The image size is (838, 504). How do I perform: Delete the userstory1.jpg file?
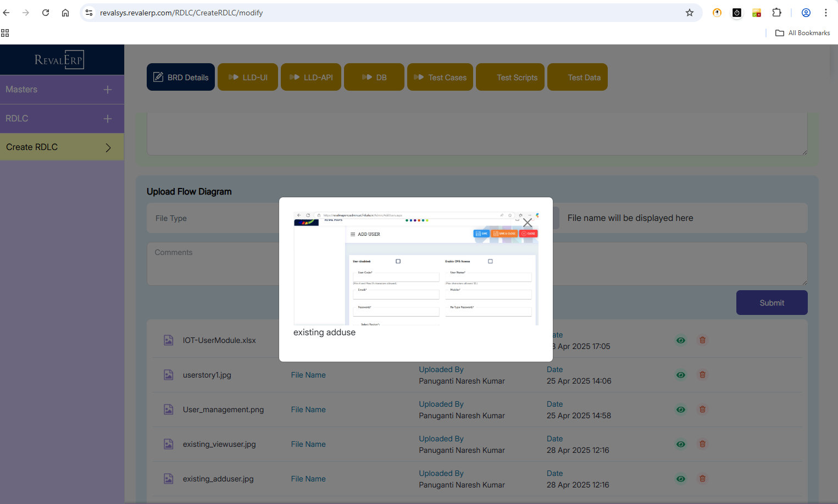pos(702,375)
